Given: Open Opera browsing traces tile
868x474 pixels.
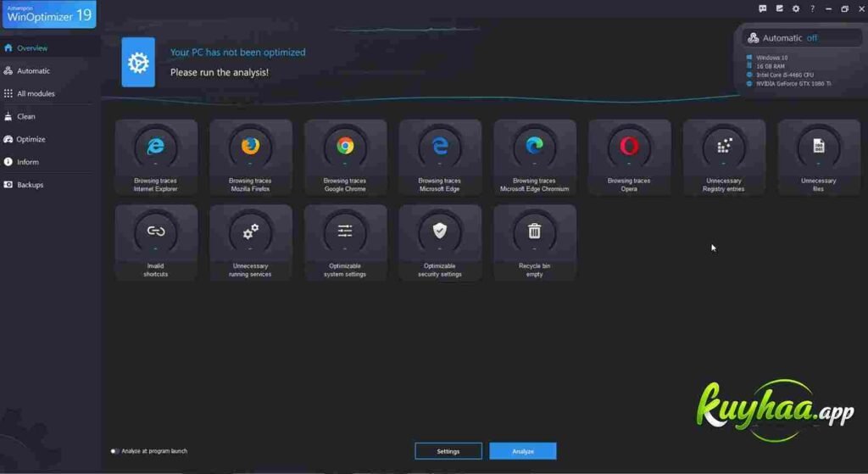Looking at the screenshot, I should click(629, 157).
